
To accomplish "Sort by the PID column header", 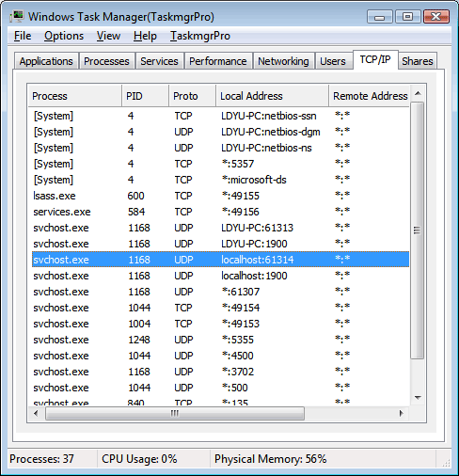I will click(145, 96).
